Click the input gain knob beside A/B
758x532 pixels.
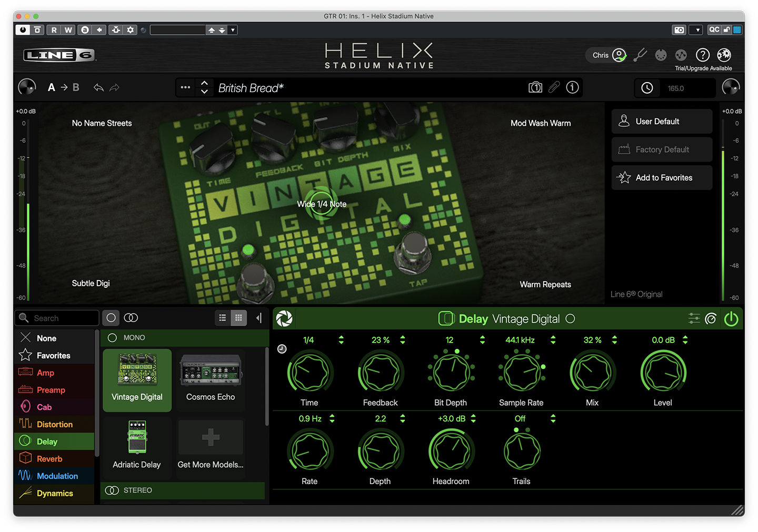click(x=27, y=87)
